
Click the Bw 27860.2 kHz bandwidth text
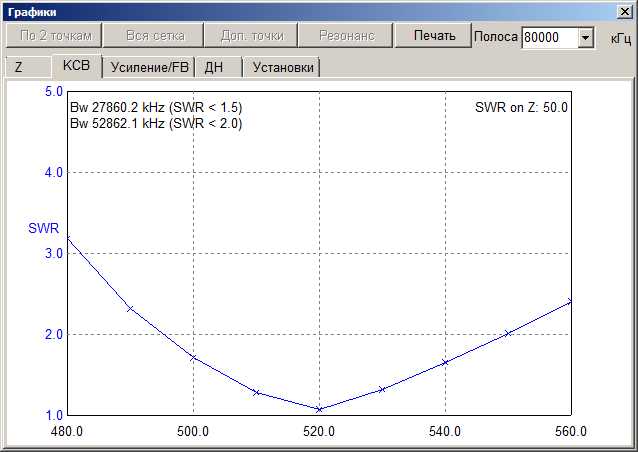click(x=155, y=107)
